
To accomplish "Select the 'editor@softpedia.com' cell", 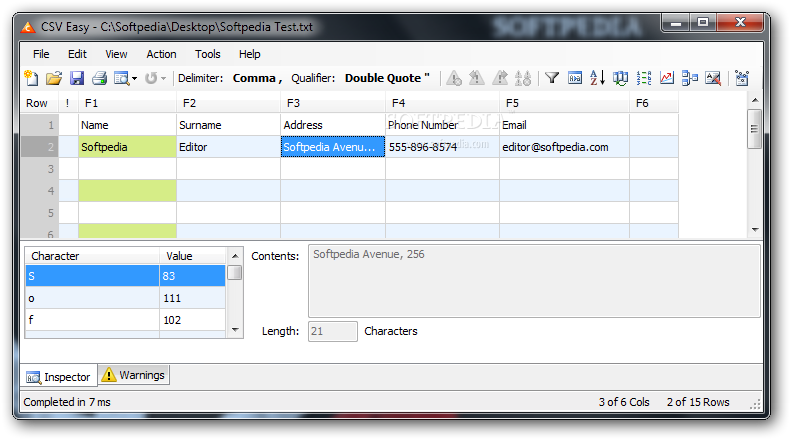I will [x=564, y=147].
